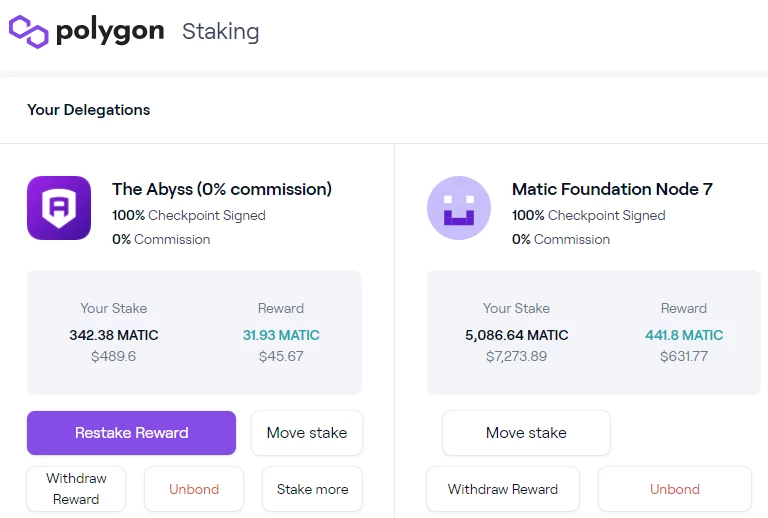The image size is (768, 518).
Task: Click the 31.93 MATIC reward amount
Action: click(281, 335)
